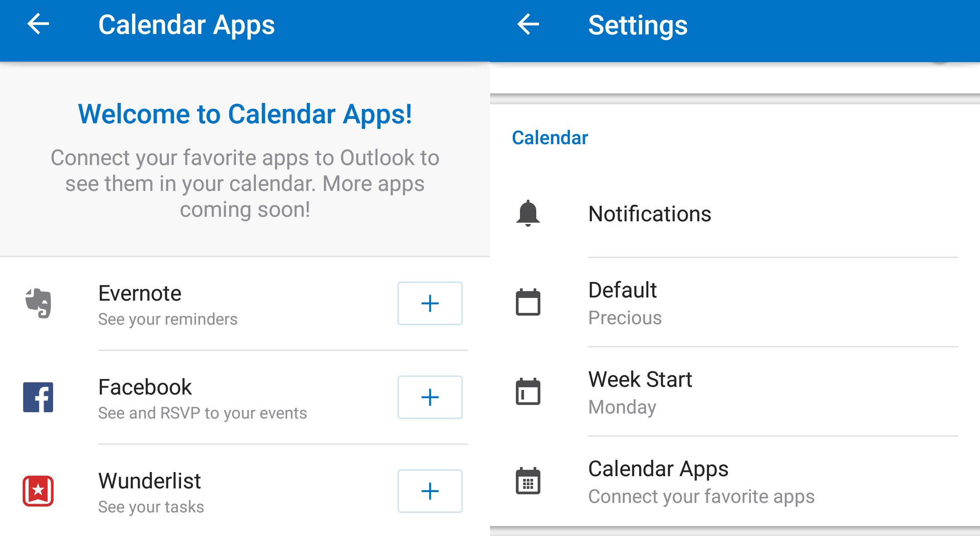
Task: Click the Evernote elephant icon
Action: pyautogui.click(x=39, y=303)
